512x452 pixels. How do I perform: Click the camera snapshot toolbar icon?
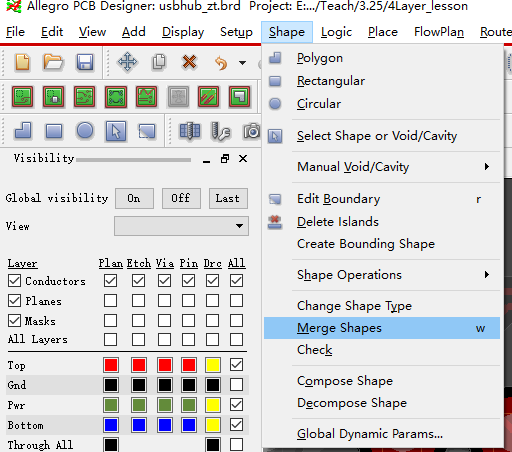click(252, 131)
